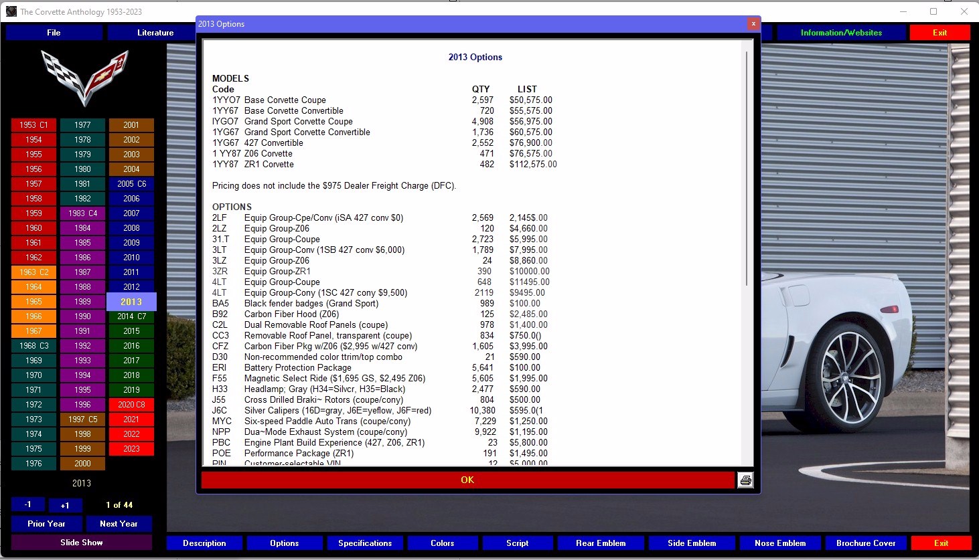Select the 1983 C4 year button
This screenshot has height=560, width=979.
[82, 213]
